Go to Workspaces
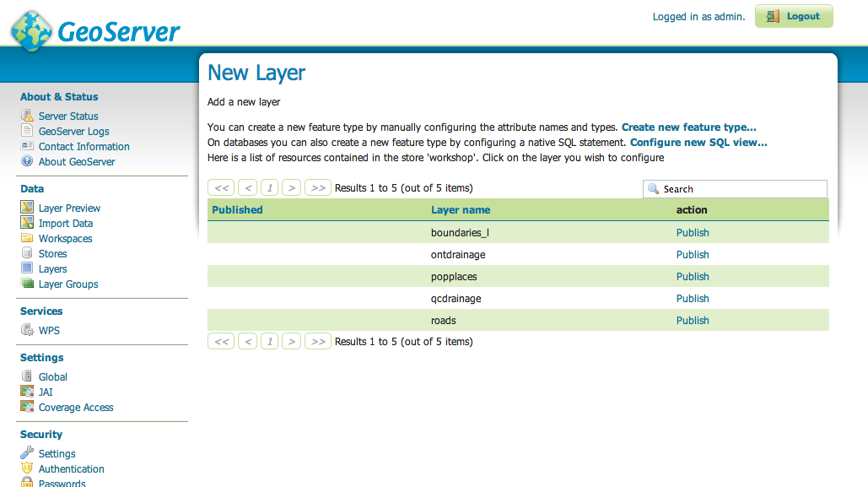This screenshot has width=868, height=487. 65,239
